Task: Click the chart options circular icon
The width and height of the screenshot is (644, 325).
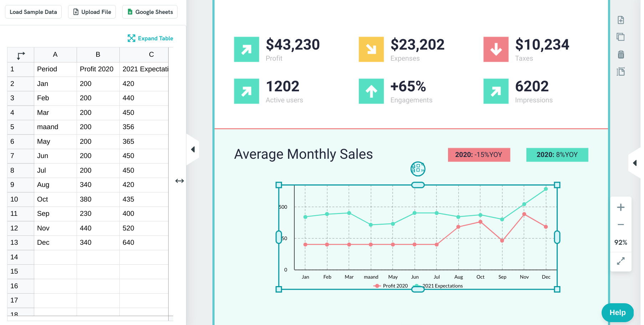Action: click(x=418, y=169)
